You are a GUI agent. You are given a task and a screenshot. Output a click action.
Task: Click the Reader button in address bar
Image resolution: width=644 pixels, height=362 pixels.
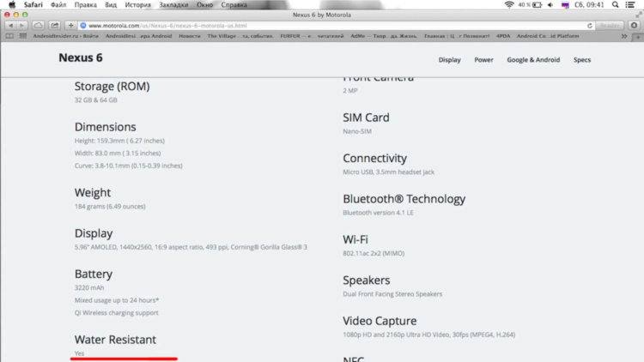tap(611, 25)
